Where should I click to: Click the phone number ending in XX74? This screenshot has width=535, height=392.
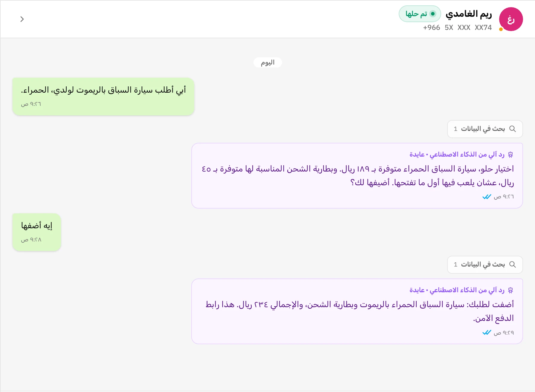(x=457, y=27)
